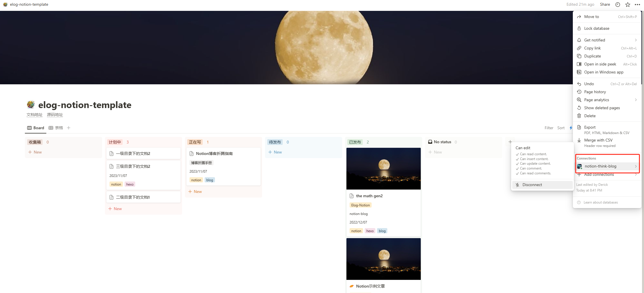The width and height of the screenshot is (644, 293).
Task: Click the 博客折腾手册 tag
Action: 202,163
